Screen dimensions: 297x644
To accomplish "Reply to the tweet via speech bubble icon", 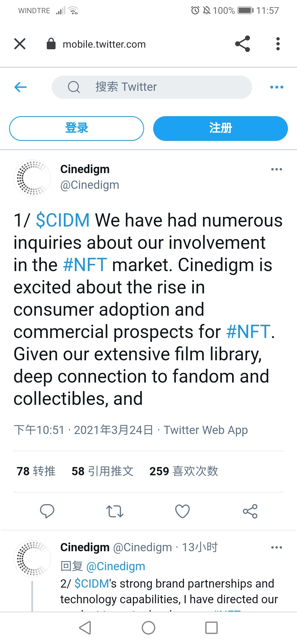I will [47, 511].
